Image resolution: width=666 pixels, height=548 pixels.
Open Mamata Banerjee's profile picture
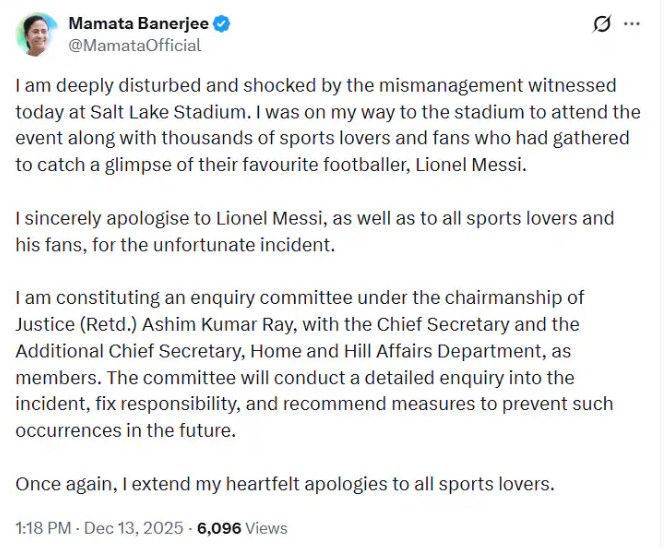36,34
